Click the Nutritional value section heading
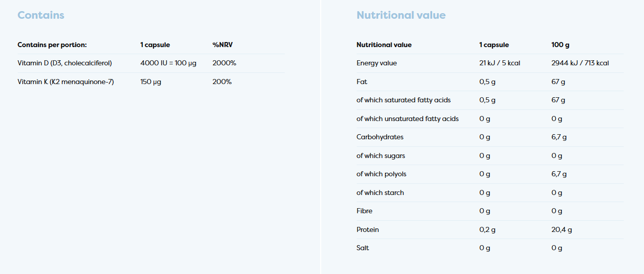The height and width of the screenshot is (274, 644). click(x=401, y=15)
